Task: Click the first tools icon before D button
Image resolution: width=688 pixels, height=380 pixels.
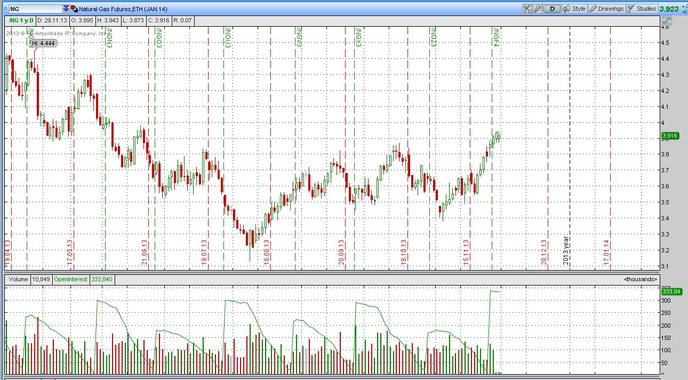Action: 528,9
